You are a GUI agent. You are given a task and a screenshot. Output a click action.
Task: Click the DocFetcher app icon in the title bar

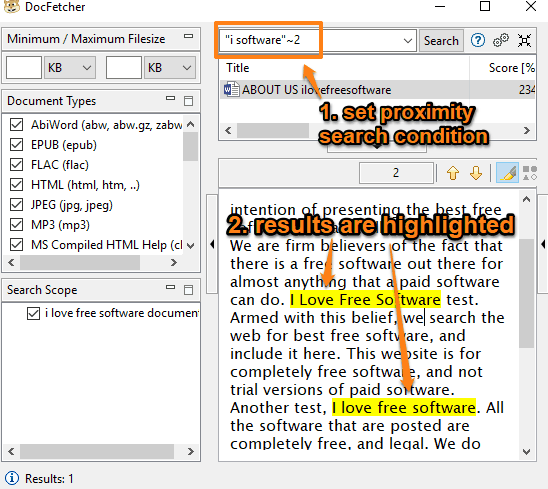[x=12, y=7]
